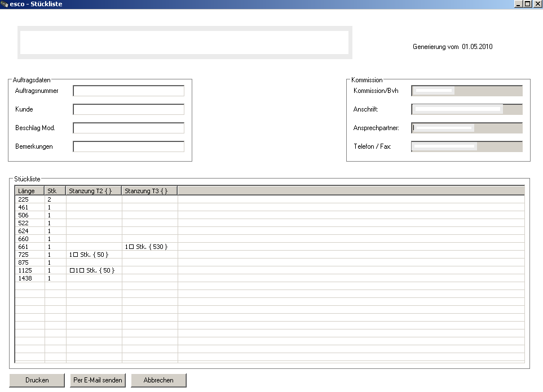The image size is (543, 392).
Task: Sort by the Länge column header
Action: tap(29, 191)
